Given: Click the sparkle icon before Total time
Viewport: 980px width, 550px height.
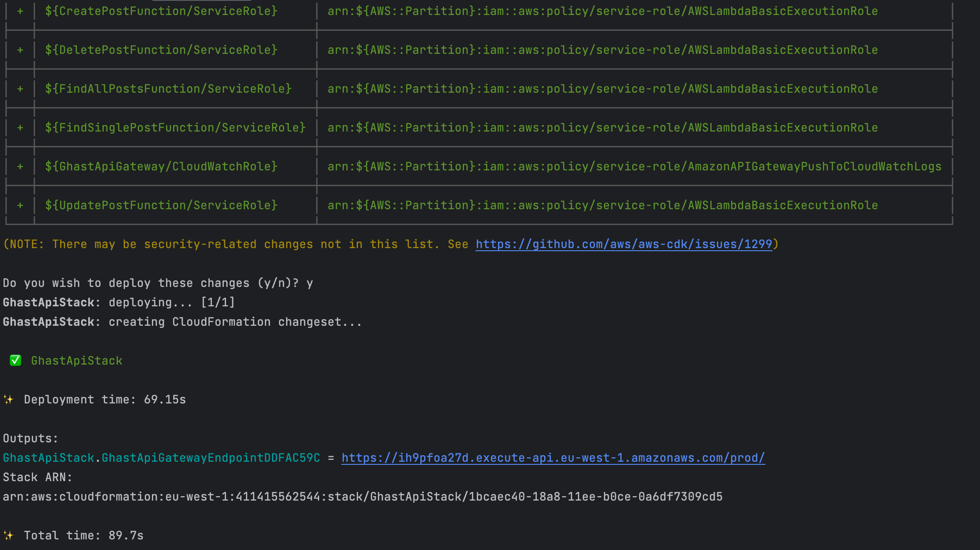Looking at the screenshot, I should [x=9, y=535].
